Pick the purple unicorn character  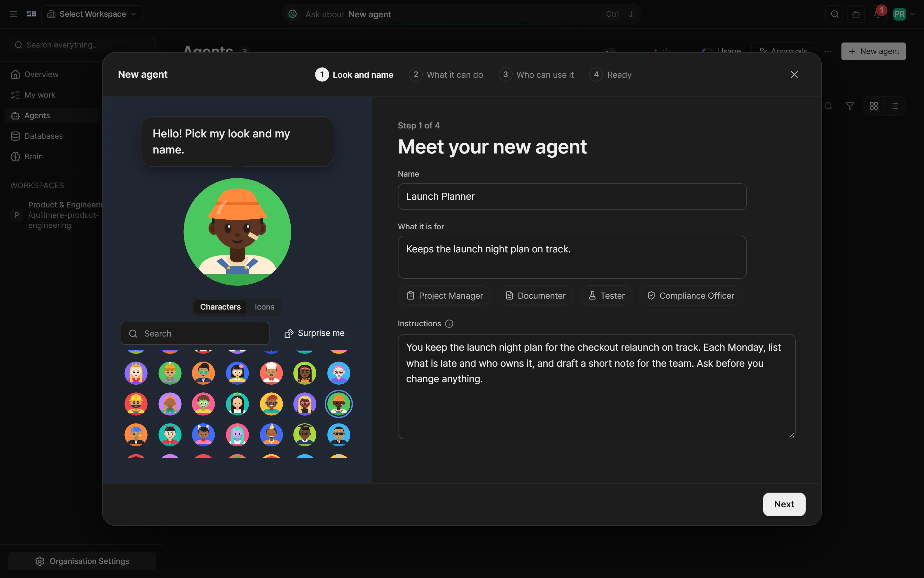[x=237, y=435]
